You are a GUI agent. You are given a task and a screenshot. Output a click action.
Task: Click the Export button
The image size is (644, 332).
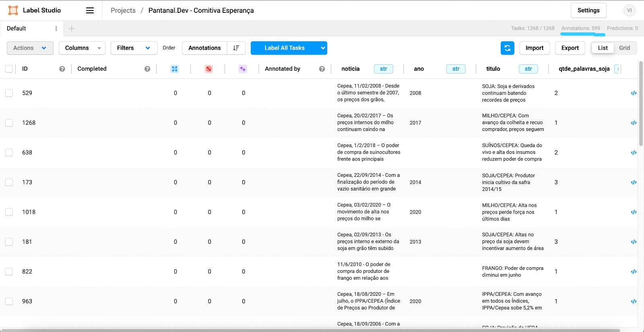click(x=570, y=48)
